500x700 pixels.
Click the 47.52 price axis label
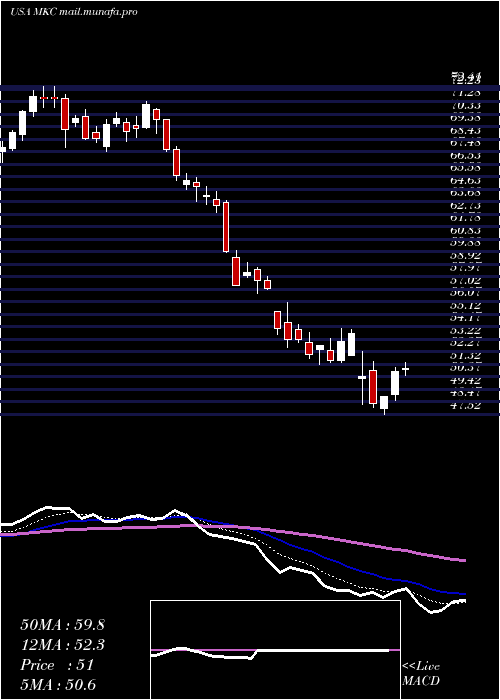click(x=467, y=406)
